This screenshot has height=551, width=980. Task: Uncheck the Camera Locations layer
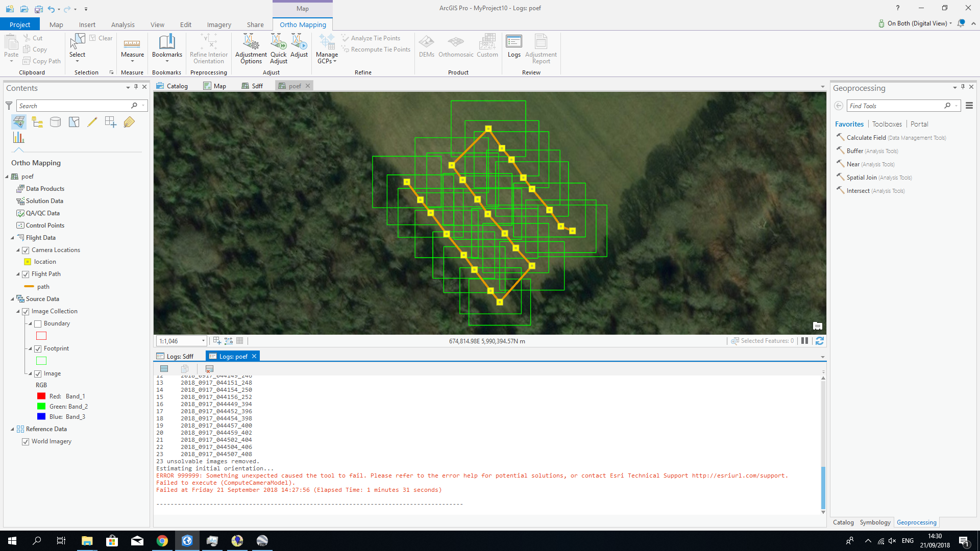[x=26, y=250]
